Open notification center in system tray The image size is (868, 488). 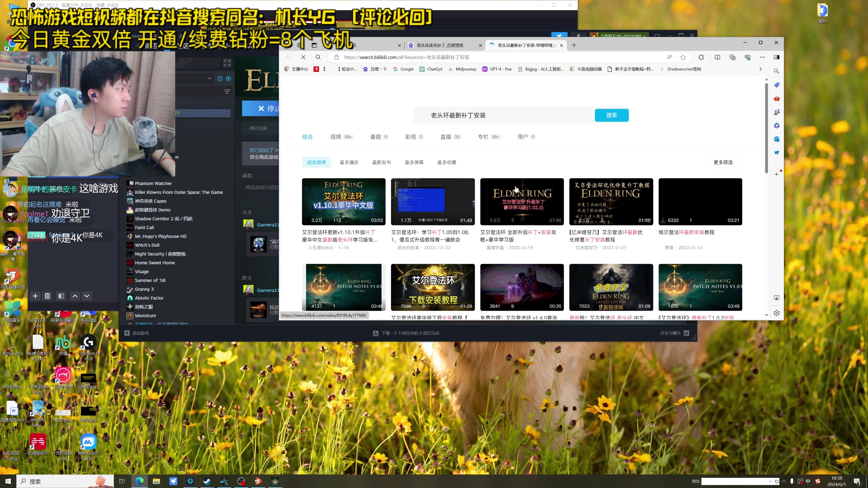pyautogui.click(x=857, y=481)
